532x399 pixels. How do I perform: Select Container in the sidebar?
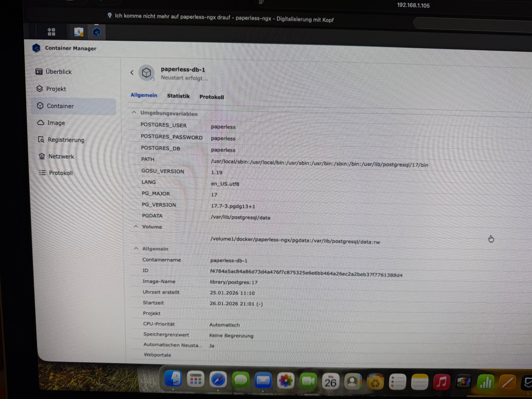coord(60,106)
